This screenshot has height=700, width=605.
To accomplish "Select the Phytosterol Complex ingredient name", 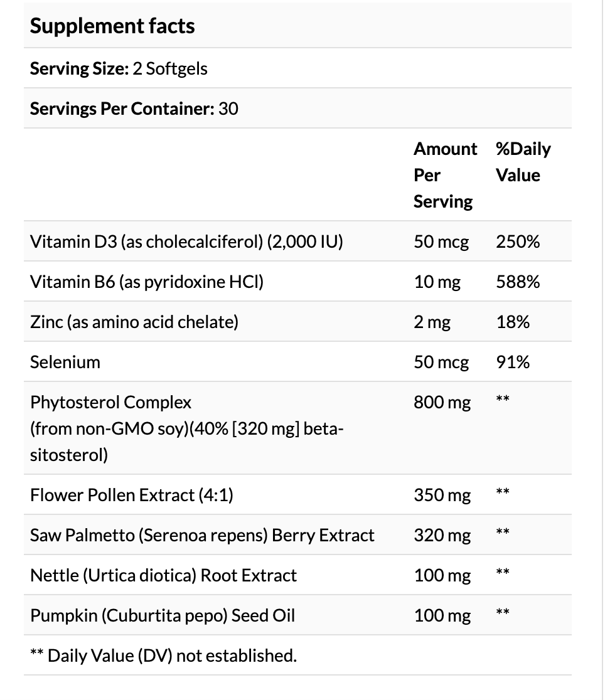I will (x=187, y=428).
